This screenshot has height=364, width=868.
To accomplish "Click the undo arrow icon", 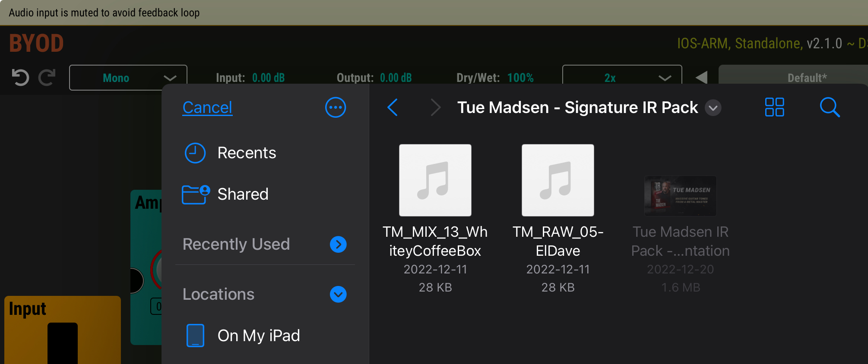I will coord(20,78).
